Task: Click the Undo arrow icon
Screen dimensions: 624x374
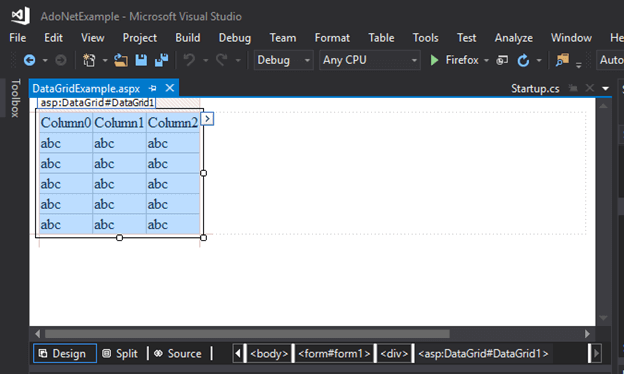Action: click(x=189, y=60)
